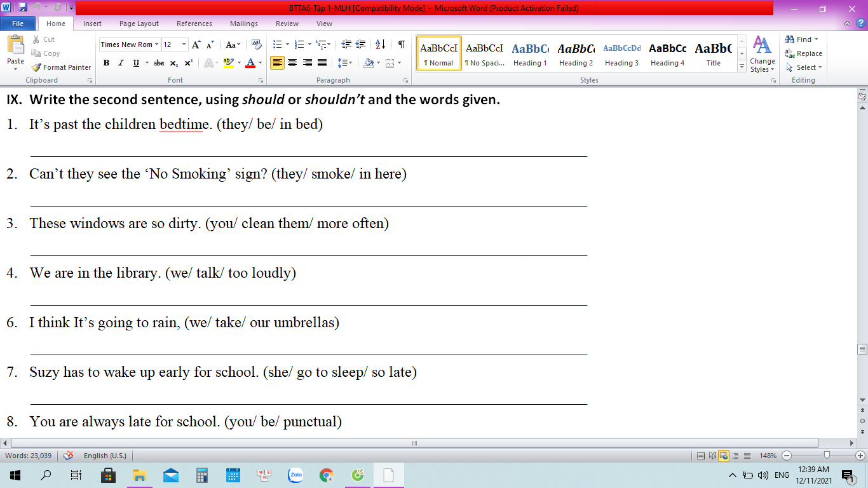Toggle Underline formatting
868x488 pixels.
(x=136, y=63)
